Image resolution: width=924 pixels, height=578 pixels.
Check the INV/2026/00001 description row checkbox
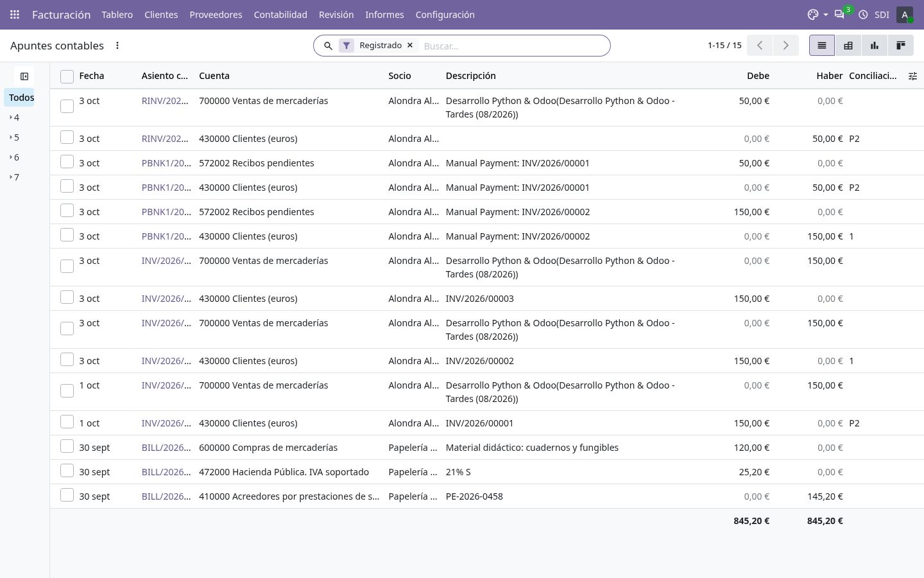[67, 422]
